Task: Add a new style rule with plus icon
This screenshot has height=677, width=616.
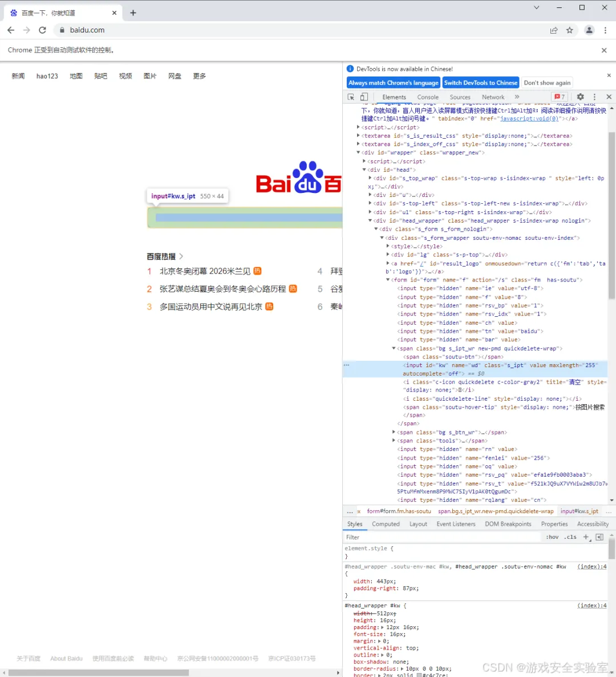Action: pyautogui.click(x=586, y=537)
